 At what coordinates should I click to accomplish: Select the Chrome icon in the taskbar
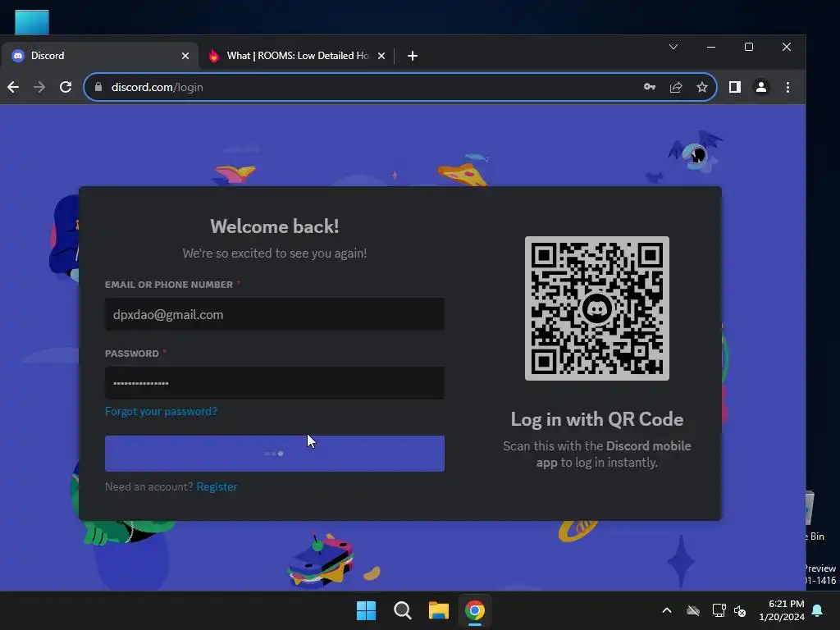coord(475,610)
